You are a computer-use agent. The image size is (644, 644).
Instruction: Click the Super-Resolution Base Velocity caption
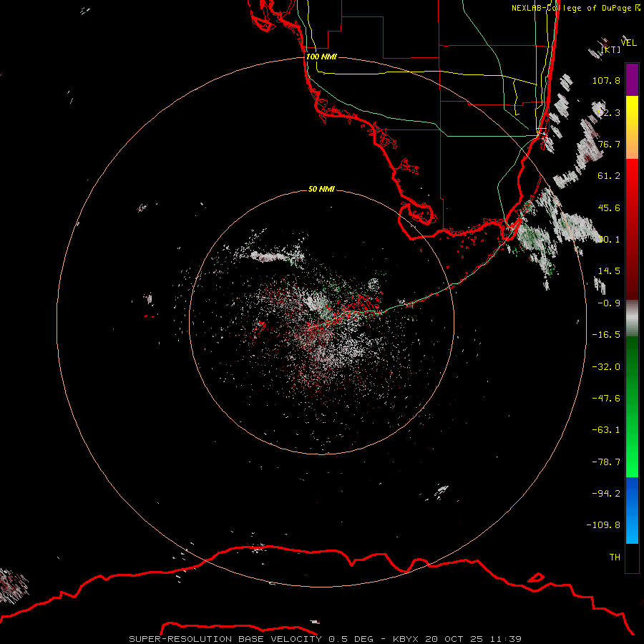point(326,639)
